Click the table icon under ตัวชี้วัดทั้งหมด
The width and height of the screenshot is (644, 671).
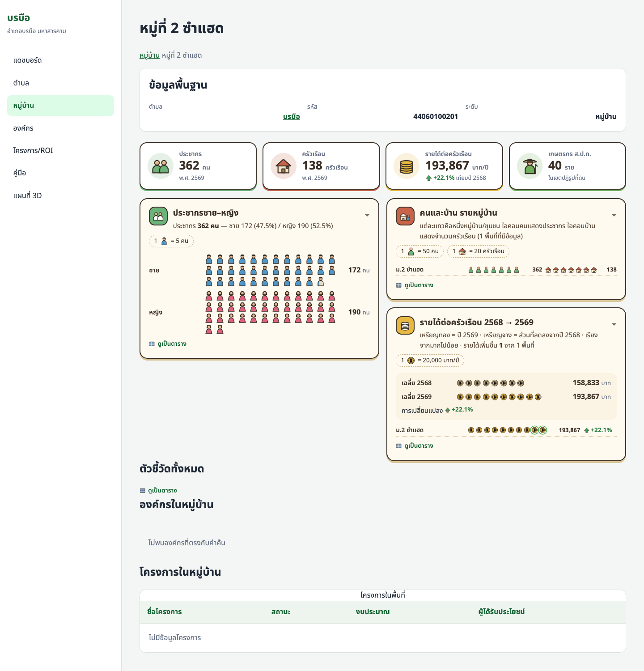[143, 491]
